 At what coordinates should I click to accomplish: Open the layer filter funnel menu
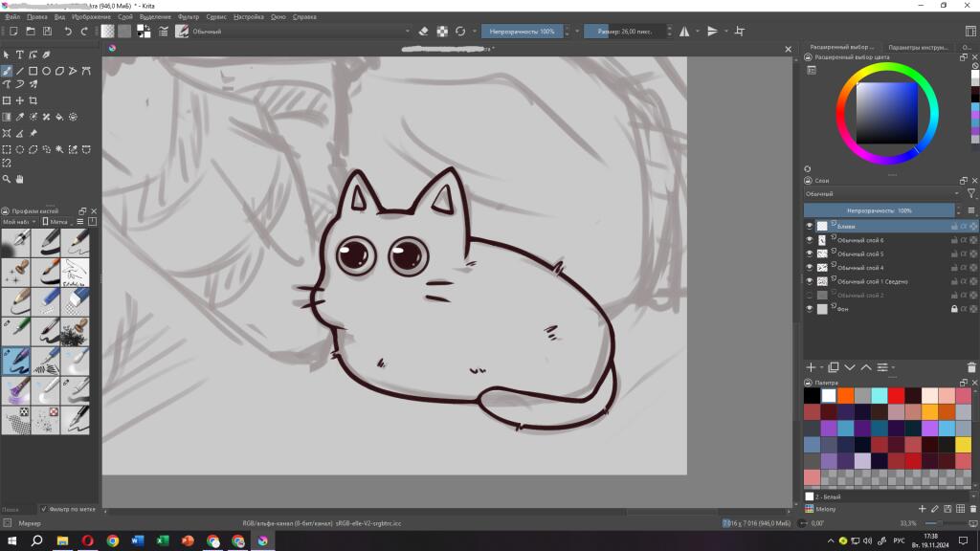[x=971, y=194]
